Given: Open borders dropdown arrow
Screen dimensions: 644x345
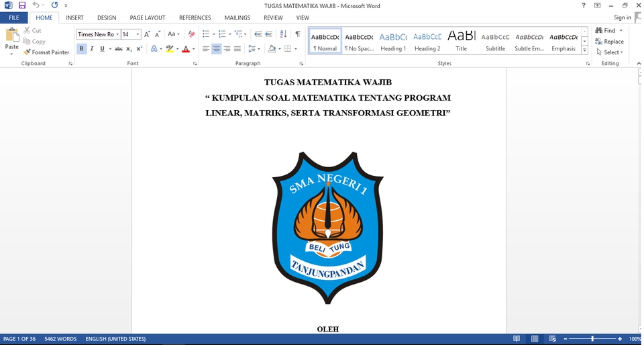Looking at the screenshot, I should 296,49.
